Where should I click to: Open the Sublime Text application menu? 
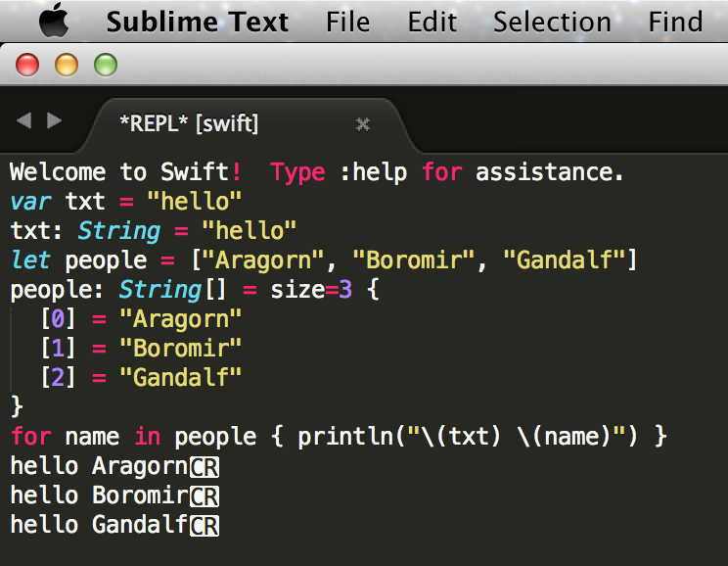click(x=198, y=22)
